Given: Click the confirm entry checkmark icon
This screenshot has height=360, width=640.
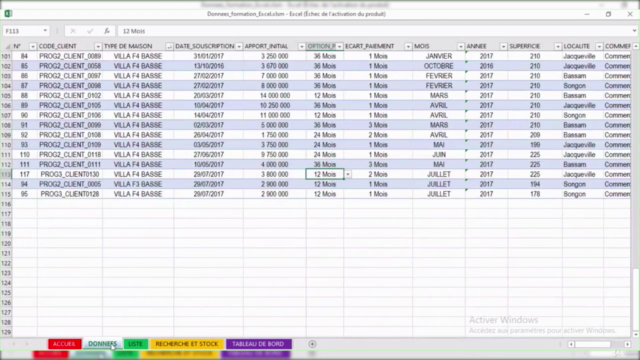Looking at the screenshot, I should click(x=90, y=31).
